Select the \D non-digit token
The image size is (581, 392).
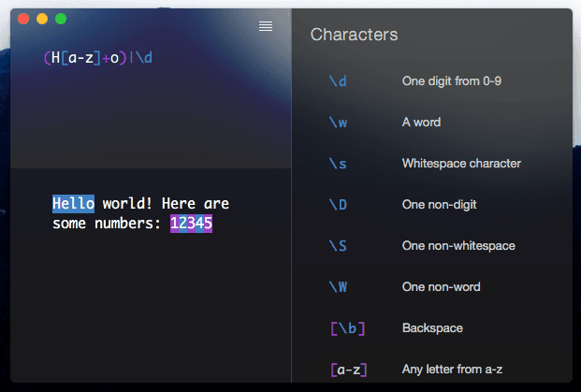(338, 205)
